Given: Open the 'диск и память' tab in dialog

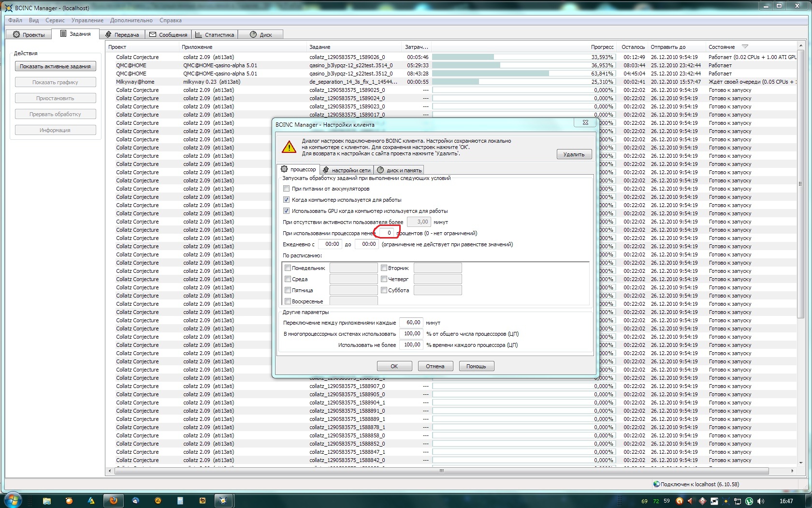Looking at the screenshot, I should (x=399, y=170).
